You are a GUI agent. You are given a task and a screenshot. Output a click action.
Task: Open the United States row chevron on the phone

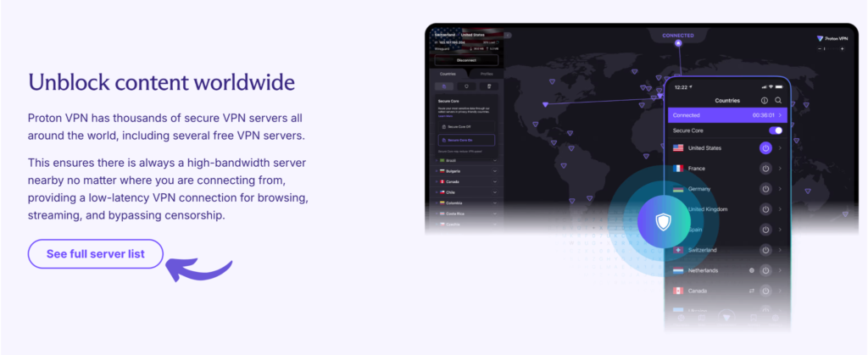[x=780, y=148]
